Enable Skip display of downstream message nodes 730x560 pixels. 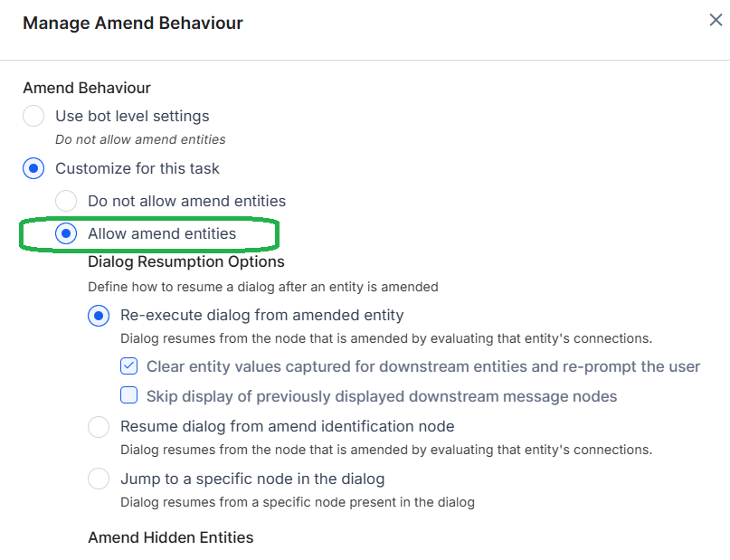129,395
